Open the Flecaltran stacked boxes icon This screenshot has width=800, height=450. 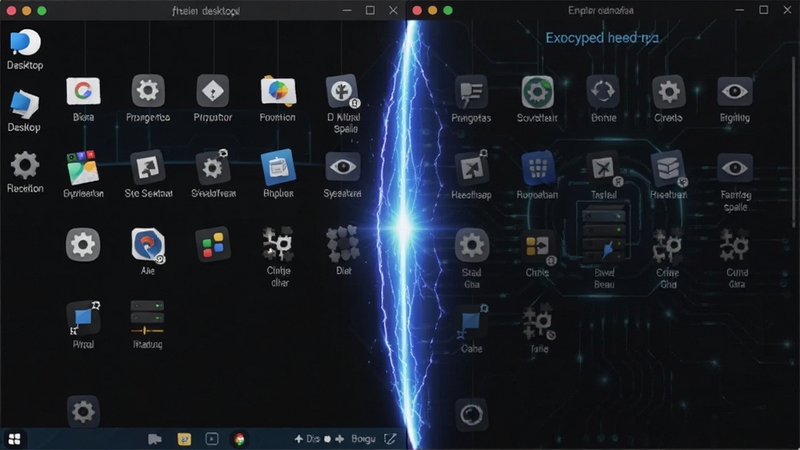(668, 168)
